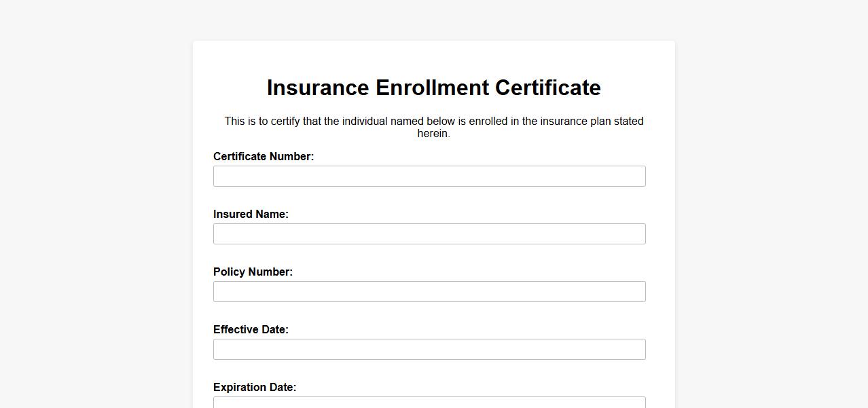Click the "Certificate Number:" label

[x=264, y=157]
